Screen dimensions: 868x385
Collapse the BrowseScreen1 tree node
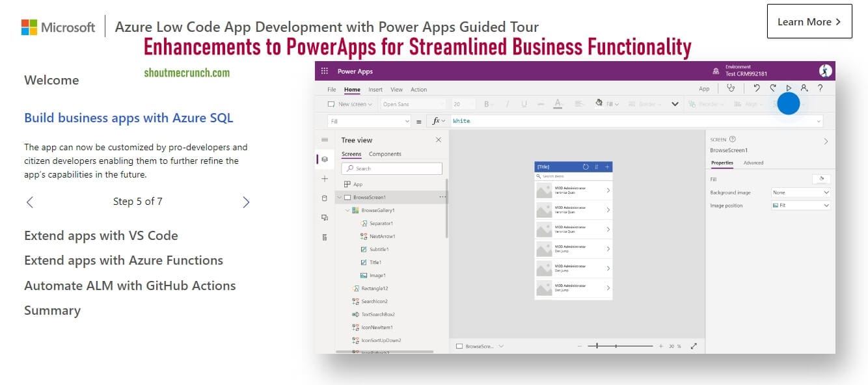point(339,197)
